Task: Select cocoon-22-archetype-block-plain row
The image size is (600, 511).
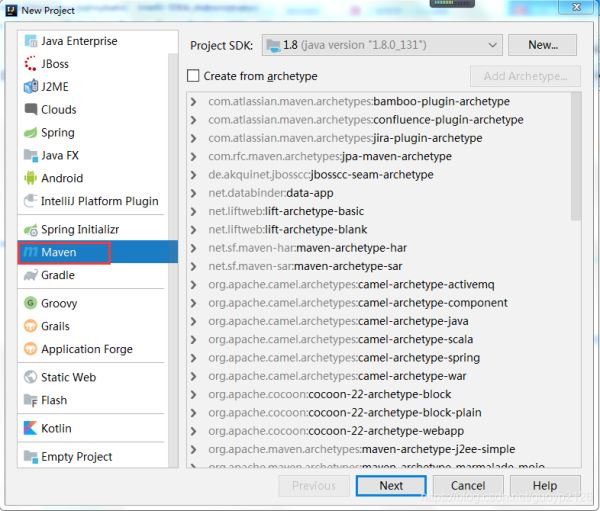Action: (379, 413)
